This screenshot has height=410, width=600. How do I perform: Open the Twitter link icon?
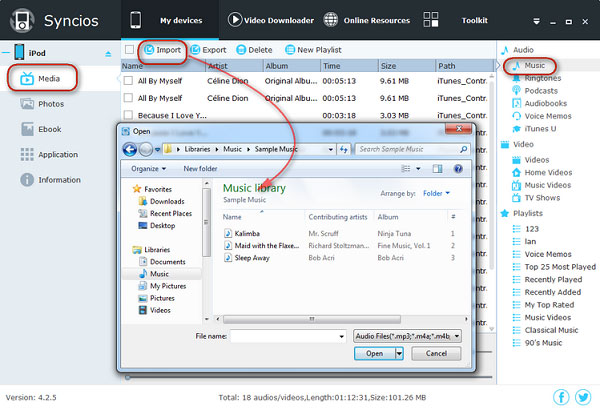pyautogui.click(x=583, y=397)
